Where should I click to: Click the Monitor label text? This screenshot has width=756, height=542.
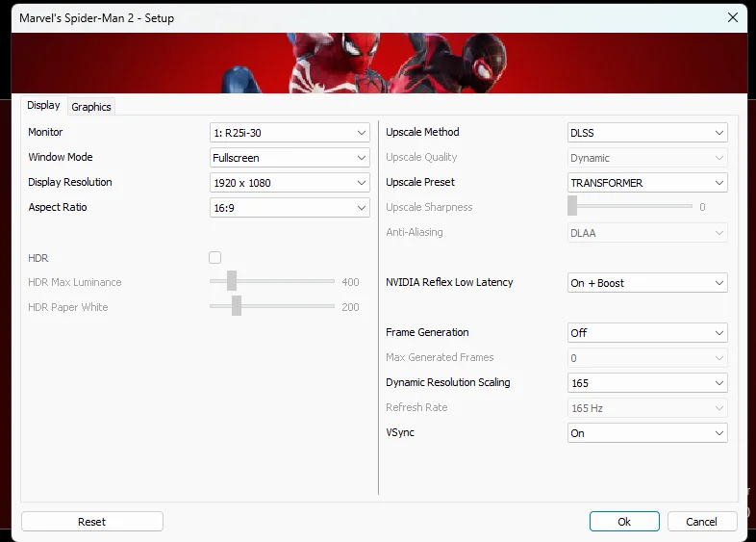click(x=45, y=132)
